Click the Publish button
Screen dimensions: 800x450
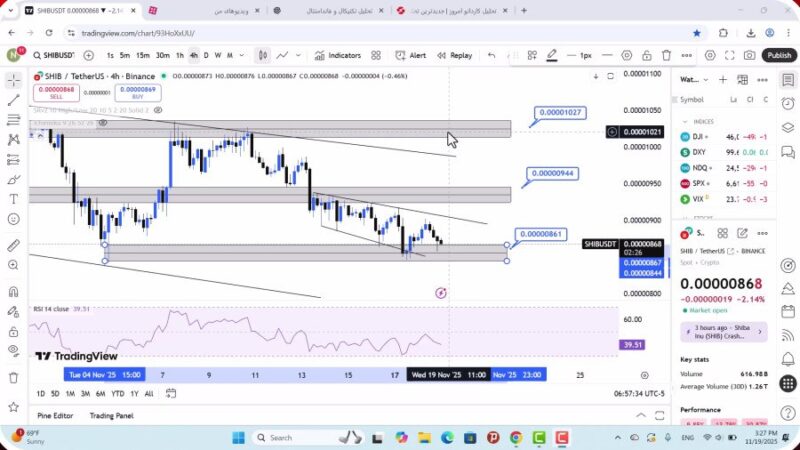click(779, 55)
